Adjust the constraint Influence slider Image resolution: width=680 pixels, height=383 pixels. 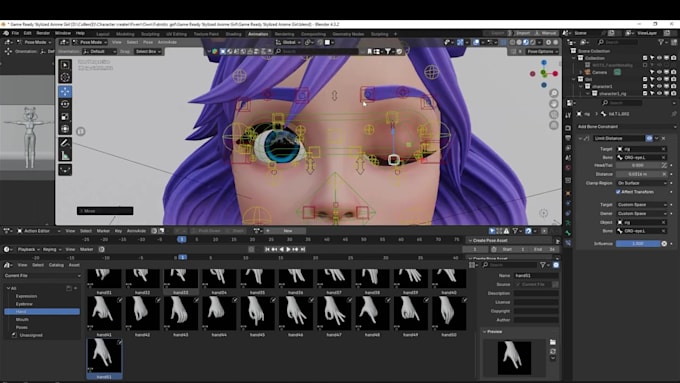coord(638,244)
